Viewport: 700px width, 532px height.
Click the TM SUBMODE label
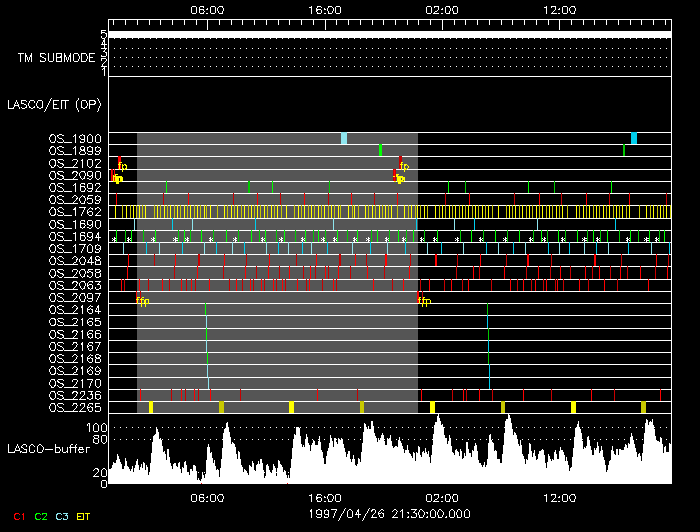point(55,58)
